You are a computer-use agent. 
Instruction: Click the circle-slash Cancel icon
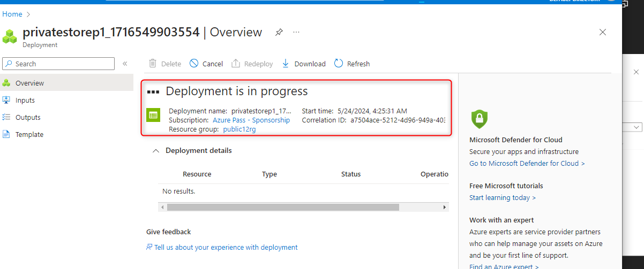pos(194,63)
